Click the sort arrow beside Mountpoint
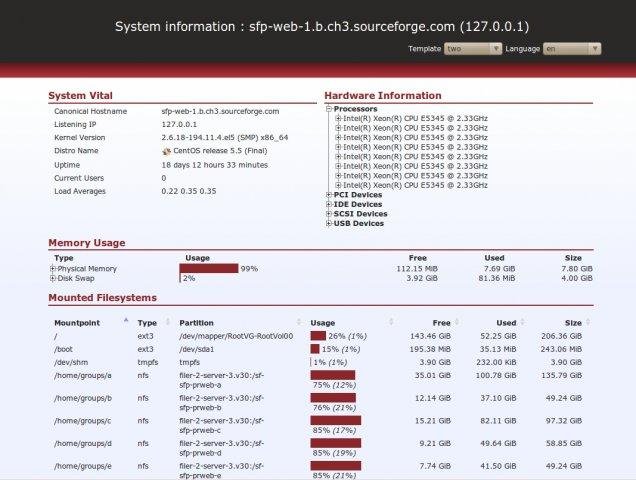This screenshot has width=636, height=480. [x=126, y=321]
